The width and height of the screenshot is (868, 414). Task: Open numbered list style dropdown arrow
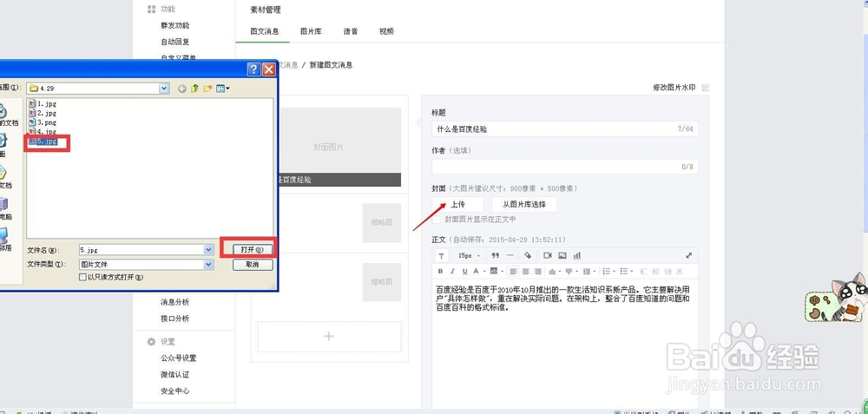click(614, 271)
